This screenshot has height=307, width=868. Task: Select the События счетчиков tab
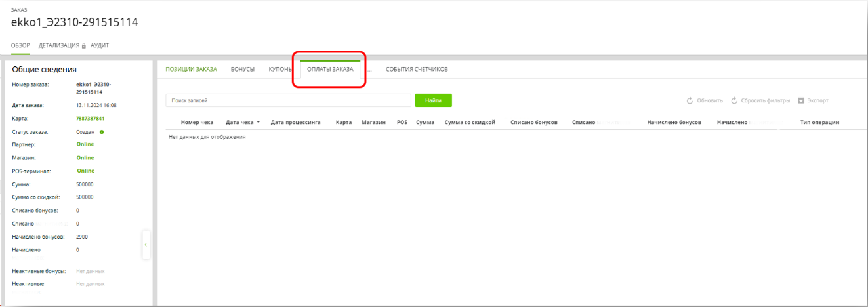click(x=417, y=69)
